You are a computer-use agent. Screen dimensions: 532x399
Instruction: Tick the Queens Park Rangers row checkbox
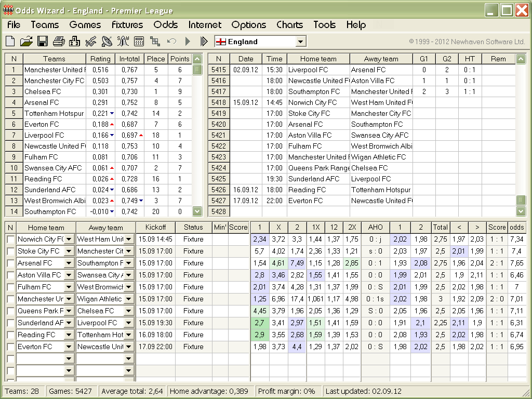[11, 311]
